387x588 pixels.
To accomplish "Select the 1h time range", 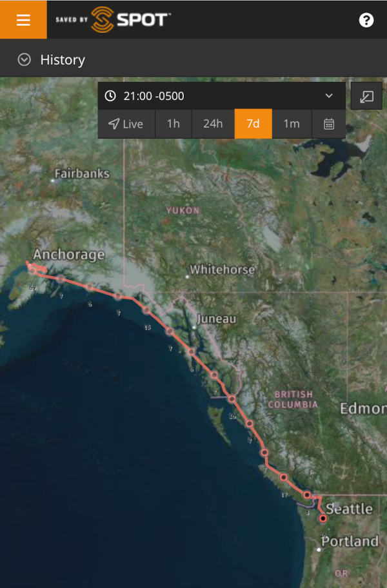I will coord(174,124).
